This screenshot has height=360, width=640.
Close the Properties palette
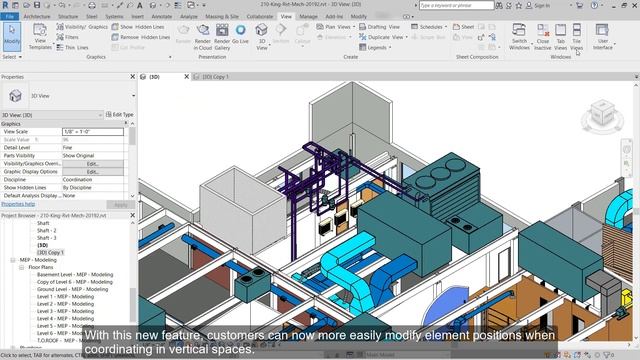click(x=132, y=77)
